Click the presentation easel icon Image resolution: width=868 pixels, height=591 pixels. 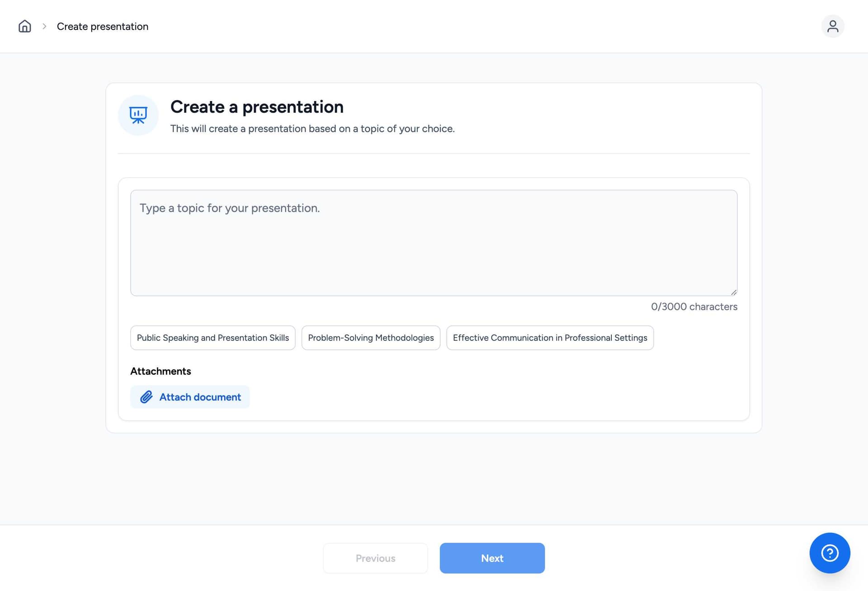[x=138, y=115]
